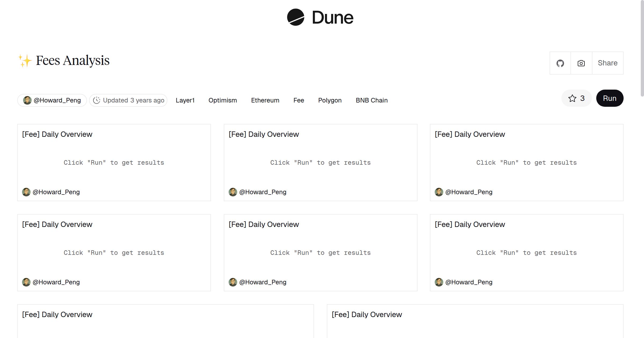Open the BNB Chain tag

(372, 100)
